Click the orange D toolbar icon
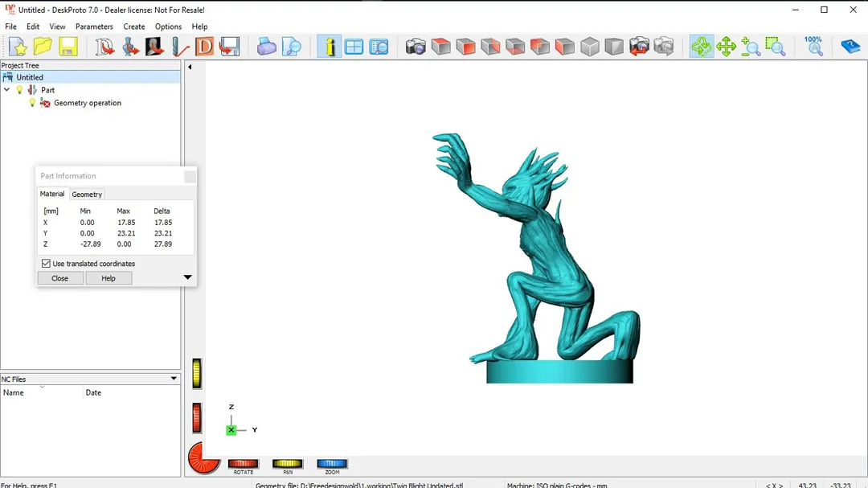868x488 pixels. (204, 47)
